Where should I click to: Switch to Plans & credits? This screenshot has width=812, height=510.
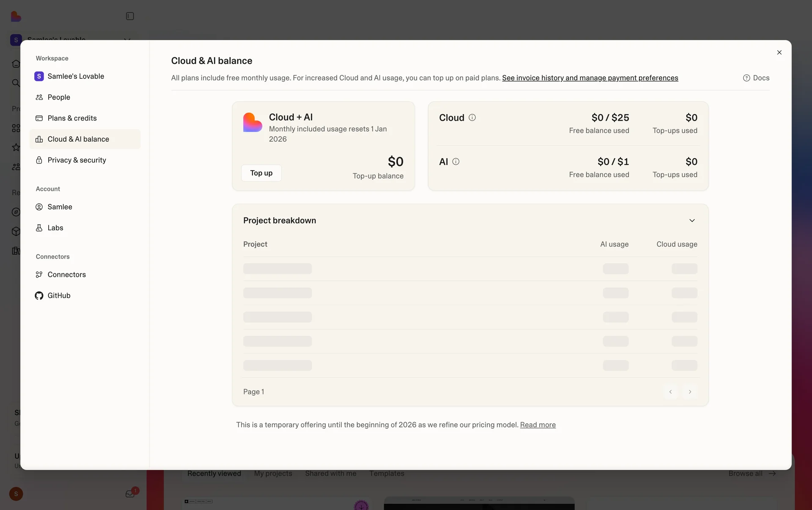point(72,118)
